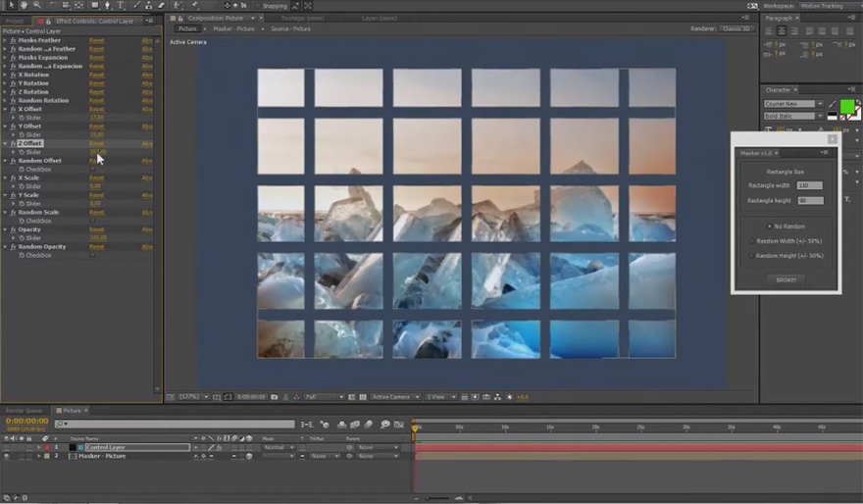Open the Courier New font dropdown
This screenshot has height=504, width=863.
(793, 103)
